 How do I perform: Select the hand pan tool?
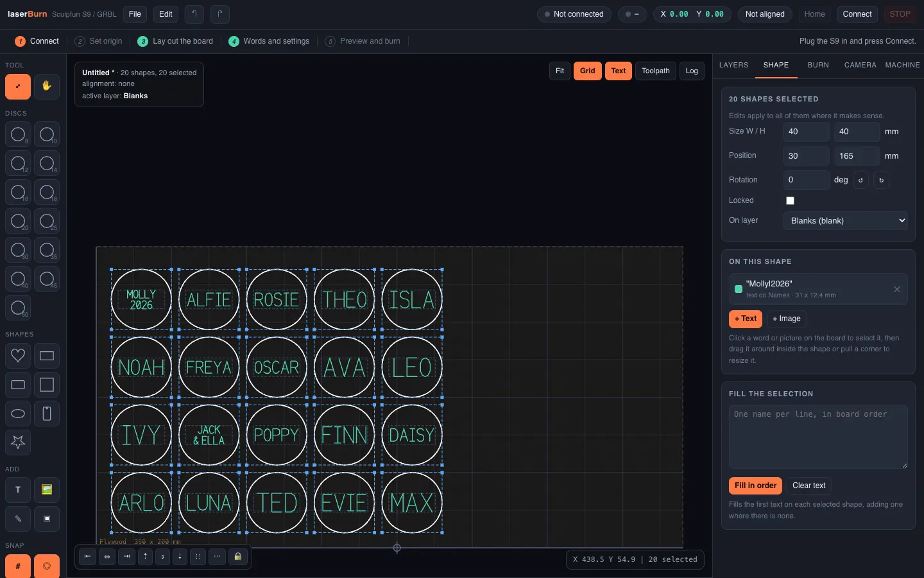(47, 87)
